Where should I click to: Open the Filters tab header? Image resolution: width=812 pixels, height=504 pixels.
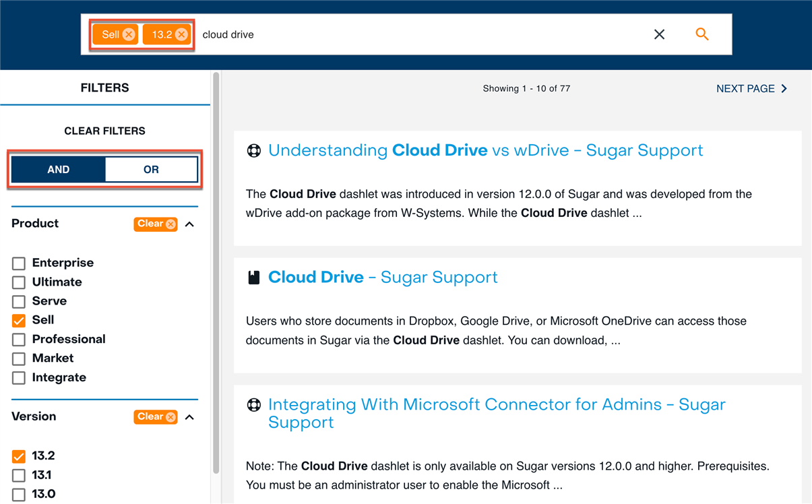pyautogui.click(x=104, y=88)
